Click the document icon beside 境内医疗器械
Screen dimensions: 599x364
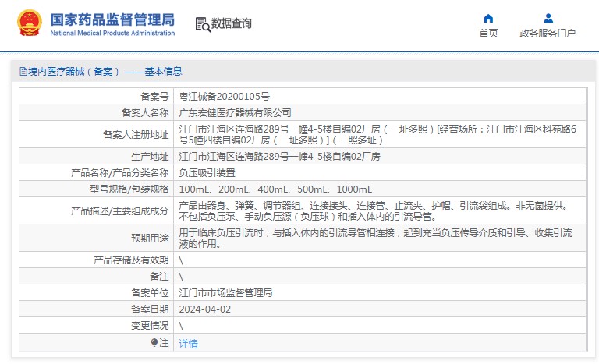[x=23, y=72]
